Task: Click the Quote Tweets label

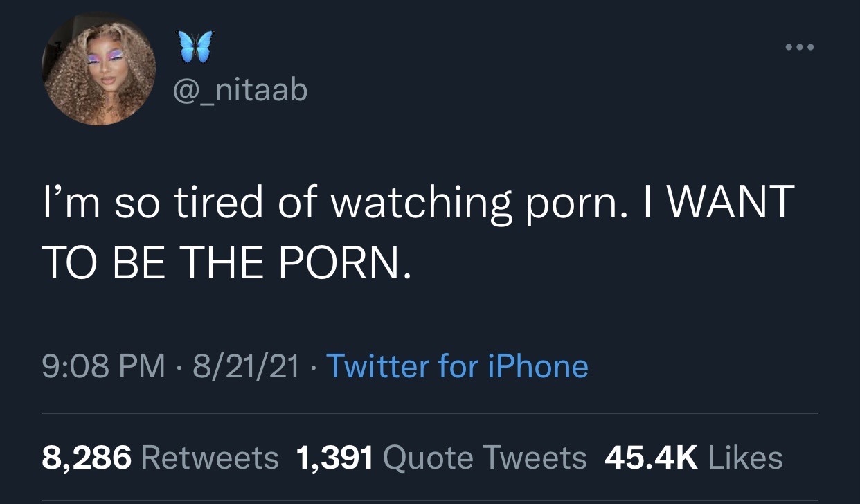Action: 484,458
